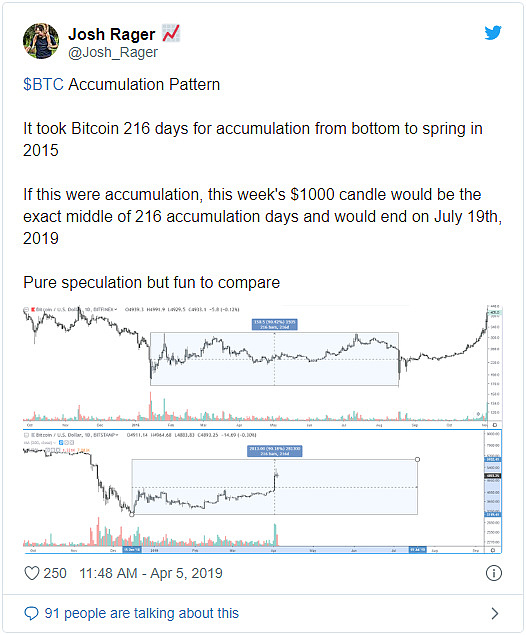
Task: Open Josh Rager's profile avatar
Action: 40,41
